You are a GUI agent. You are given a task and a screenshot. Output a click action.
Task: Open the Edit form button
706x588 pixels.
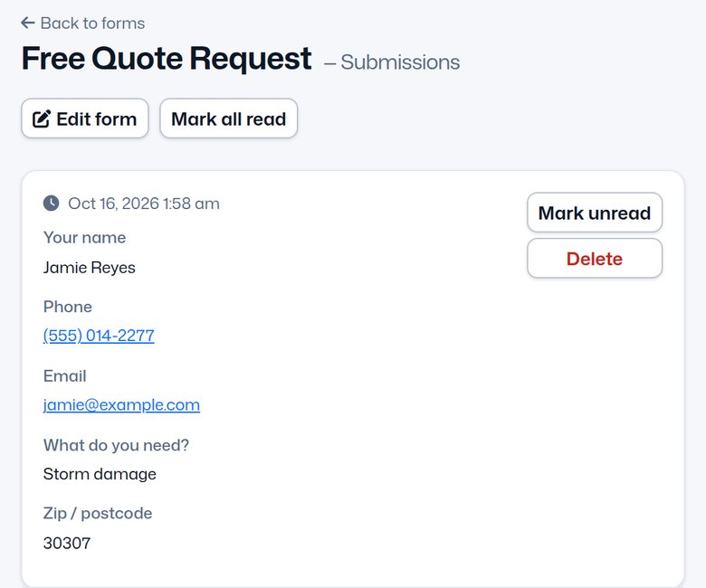(85, 119)
